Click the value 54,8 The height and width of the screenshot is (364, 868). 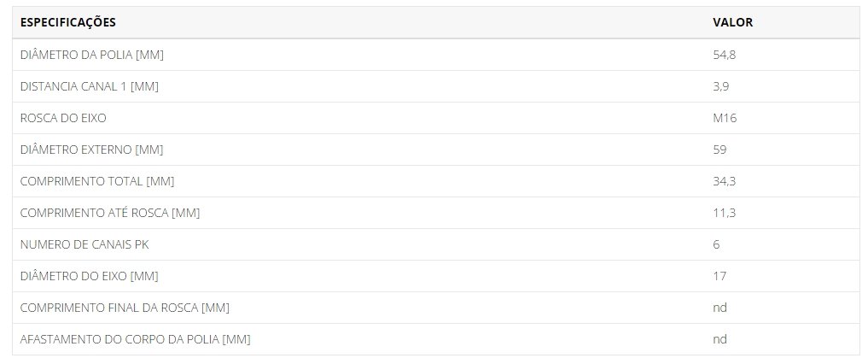pos(724,55)
